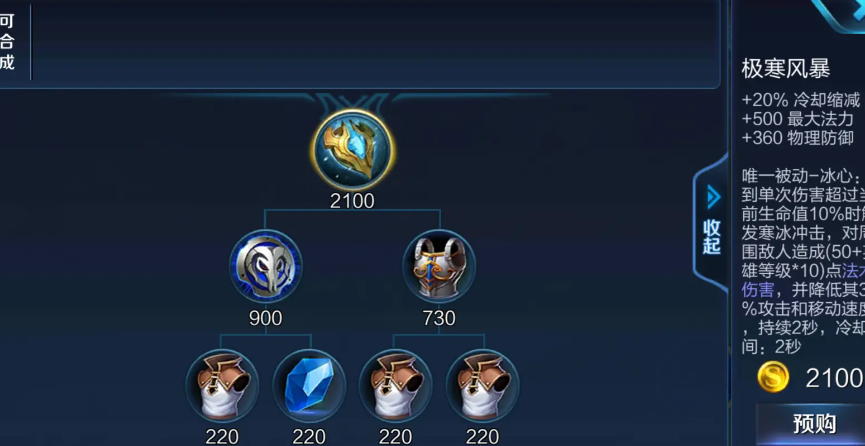This screenshot has height=446, width=865.
Task: Select the 730-gold silver chestplate icon
Action: coord(439,267)
